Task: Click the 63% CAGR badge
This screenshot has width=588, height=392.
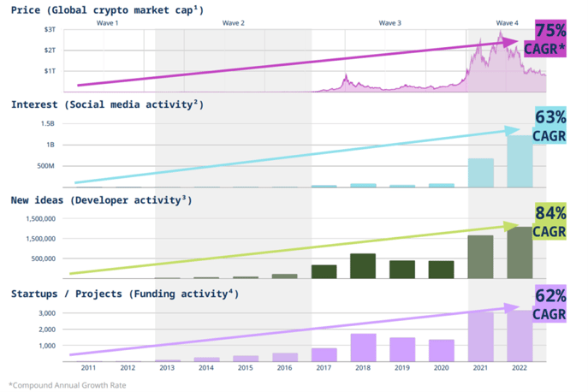Action: pos(549,125)
